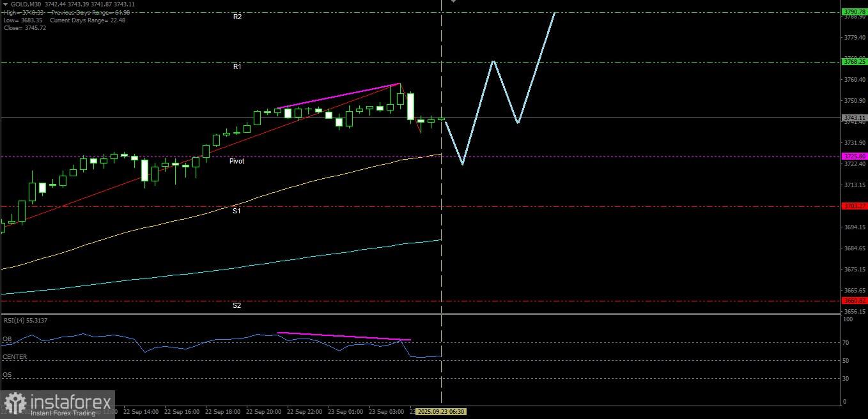Click the 22 Sep 20:00 time label
This screenshot has width=868, height=419.
(263, 412)
